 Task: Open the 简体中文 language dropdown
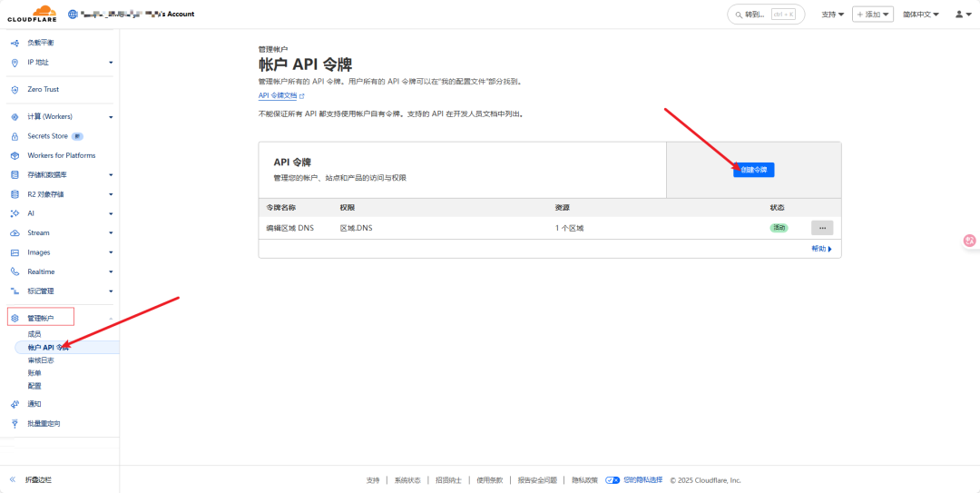(921, 14)
